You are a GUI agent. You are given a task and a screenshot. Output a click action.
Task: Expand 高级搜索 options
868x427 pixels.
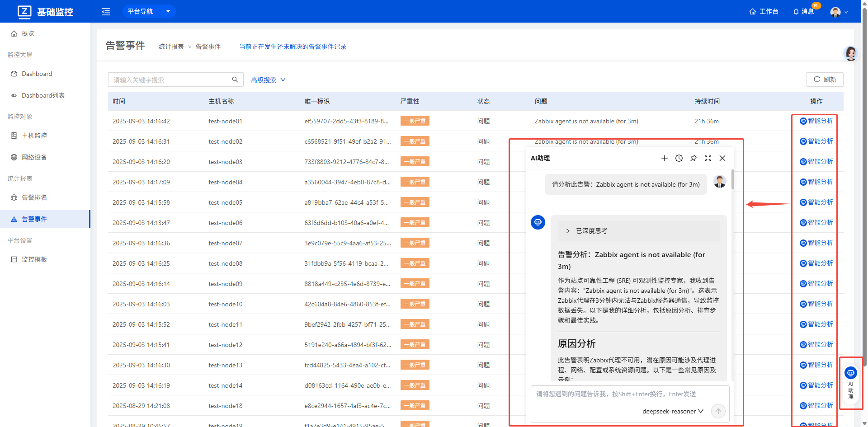point(269,80)
